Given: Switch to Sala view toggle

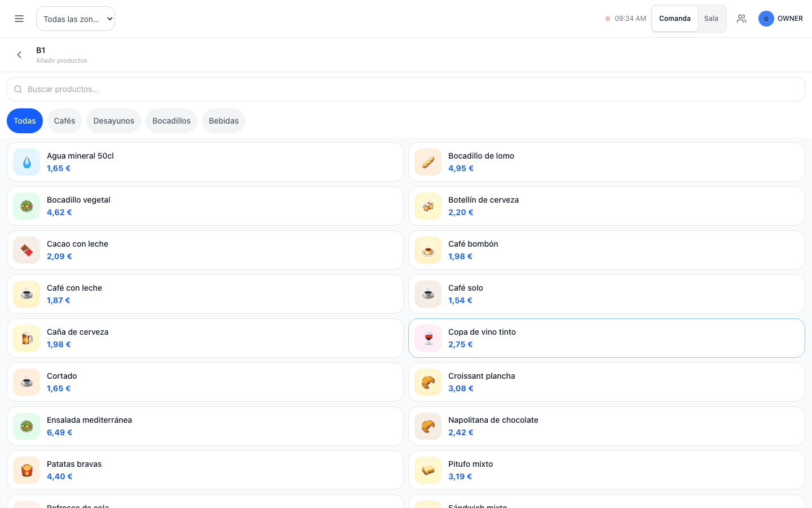Looking at the screenshot, I should tap(711, 19).
